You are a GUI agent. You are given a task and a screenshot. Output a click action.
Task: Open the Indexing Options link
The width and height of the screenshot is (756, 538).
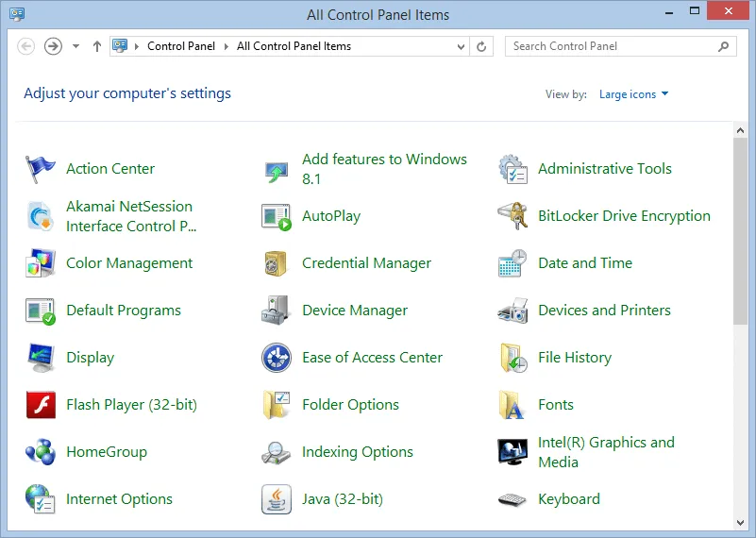357,452
